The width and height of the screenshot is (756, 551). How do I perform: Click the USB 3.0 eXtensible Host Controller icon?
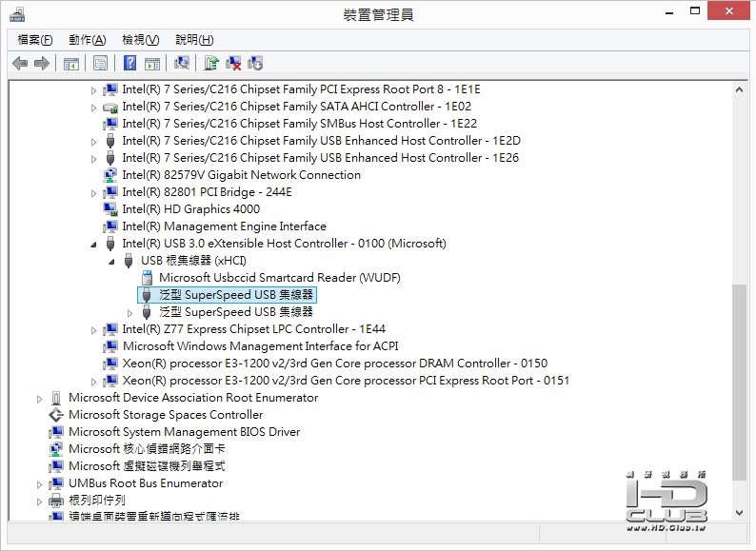point(110,244)
